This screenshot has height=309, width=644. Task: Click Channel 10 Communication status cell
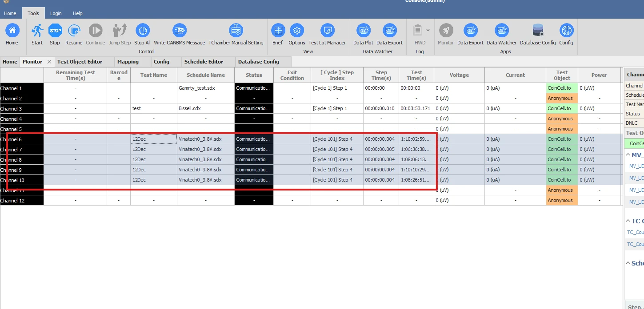[254, 180]
